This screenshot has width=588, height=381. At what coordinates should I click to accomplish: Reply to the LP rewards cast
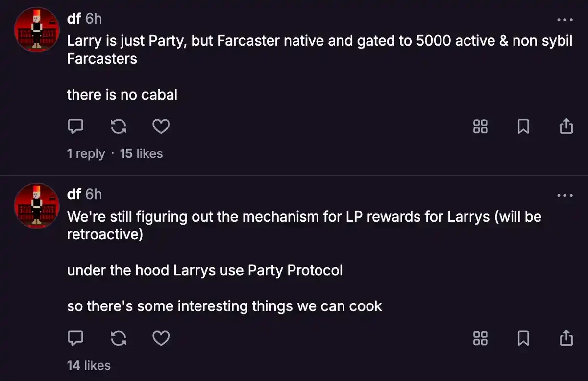click(75, 338)
